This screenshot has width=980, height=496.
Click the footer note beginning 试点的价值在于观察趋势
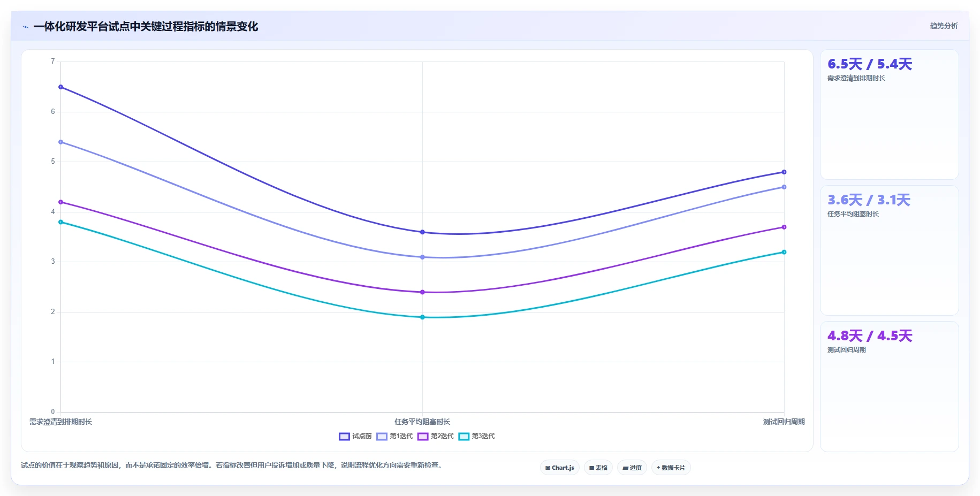point(232,465)
